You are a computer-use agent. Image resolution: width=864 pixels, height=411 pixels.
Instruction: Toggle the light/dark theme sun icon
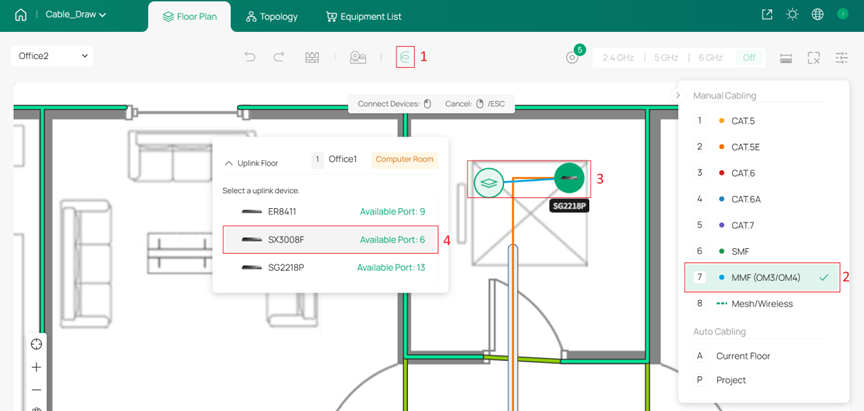click(x=793, y=15)
